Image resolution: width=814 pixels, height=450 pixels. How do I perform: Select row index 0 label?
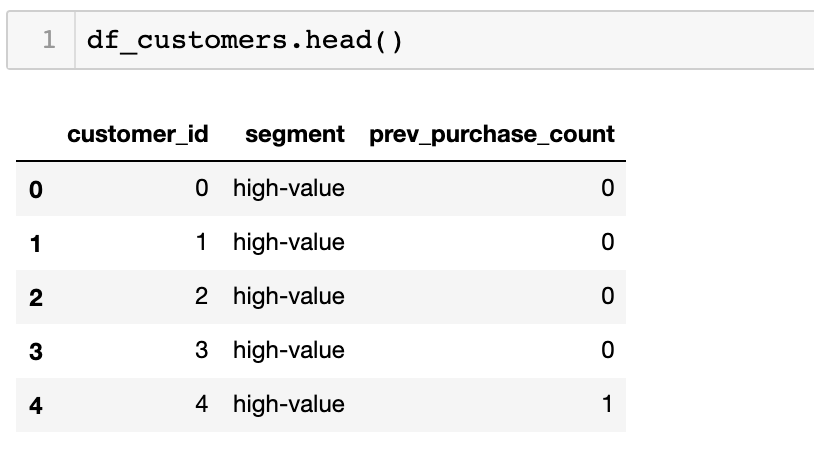tap(36, 189)
